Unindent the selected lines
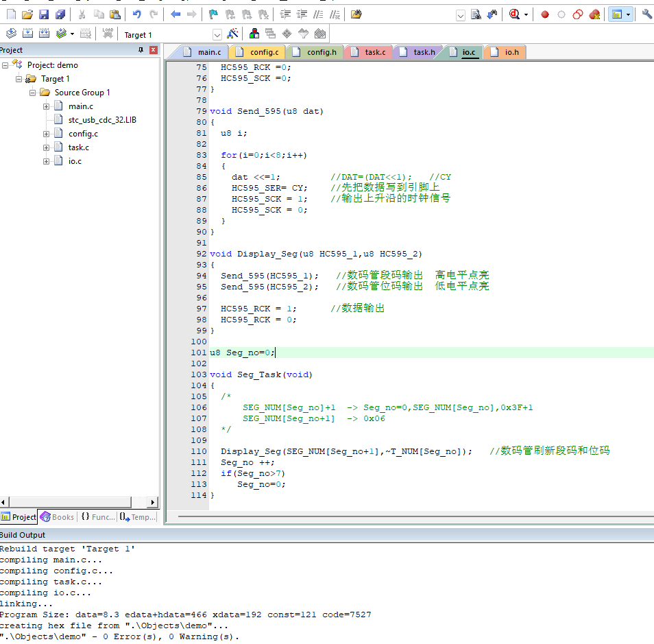 coord(302,14)
